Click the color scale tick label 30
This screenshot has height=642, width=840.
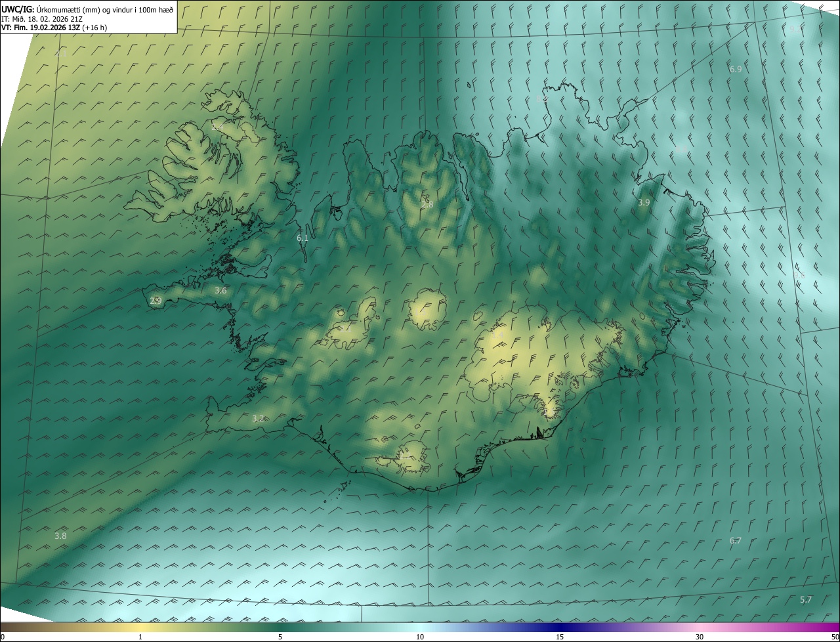point(700,637)
